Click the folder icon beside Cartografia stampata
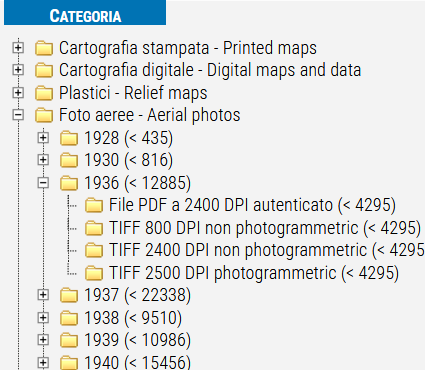 pyautogui.click(x=44, y=48)
